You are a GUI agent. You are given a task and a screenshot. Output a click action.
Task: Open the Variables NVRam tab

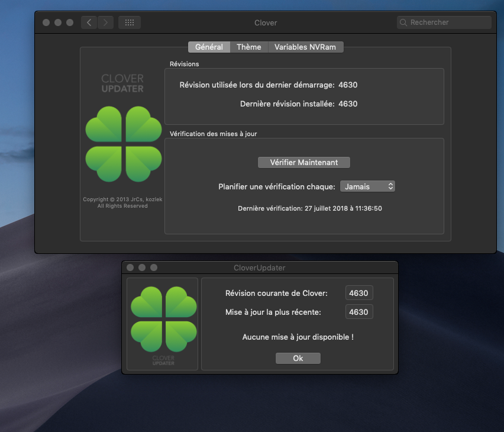[x=305, y=47]
